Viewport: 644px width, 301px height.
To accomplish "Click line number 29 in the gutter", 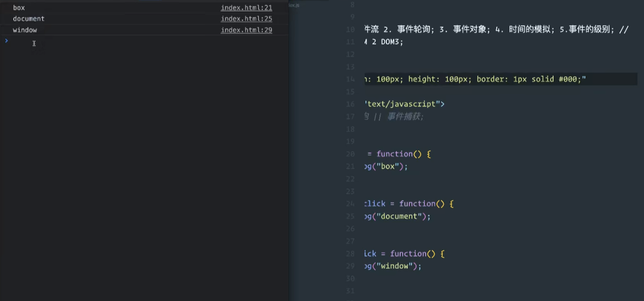I will click(350, 266).
